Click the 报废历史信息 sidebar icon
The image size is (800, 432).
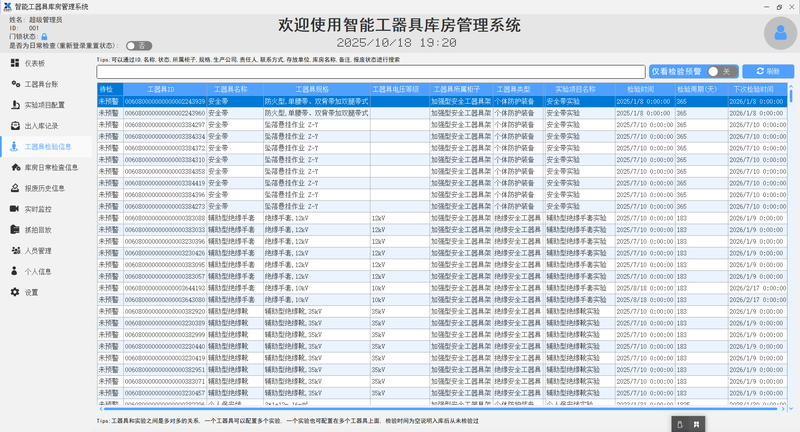[15, 188]
